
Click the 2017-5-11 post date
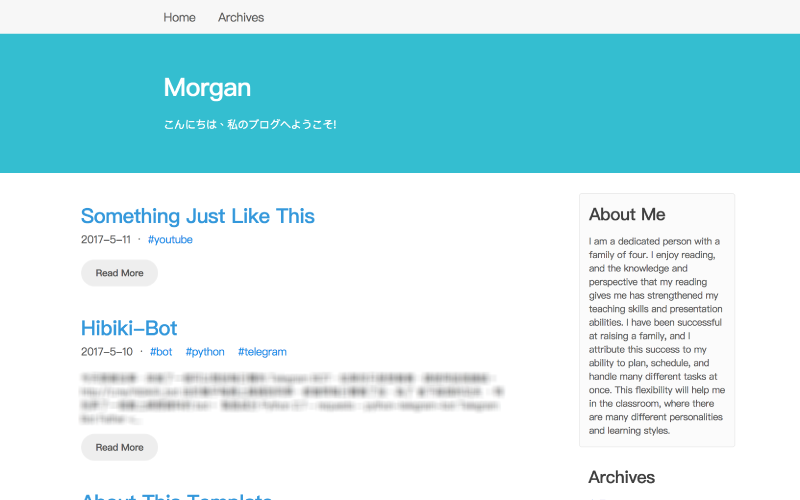[x=106, y=240]
